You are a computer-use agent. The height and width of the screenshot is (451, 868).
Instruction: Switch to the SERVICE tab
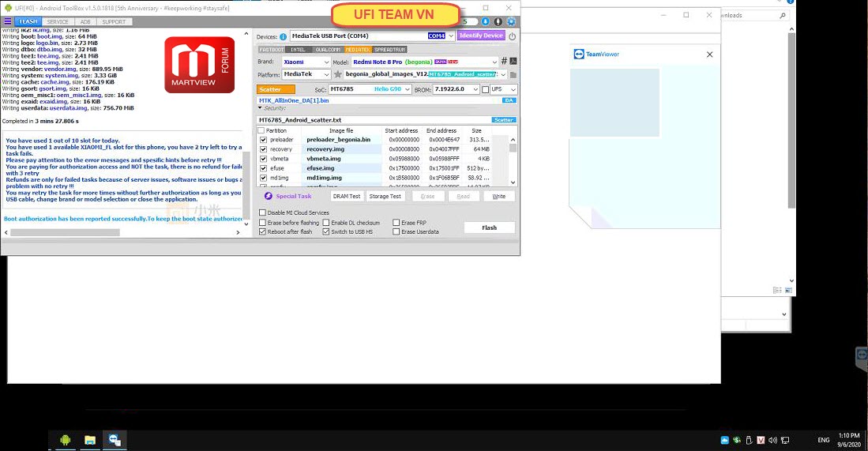[x=58, y=21]
